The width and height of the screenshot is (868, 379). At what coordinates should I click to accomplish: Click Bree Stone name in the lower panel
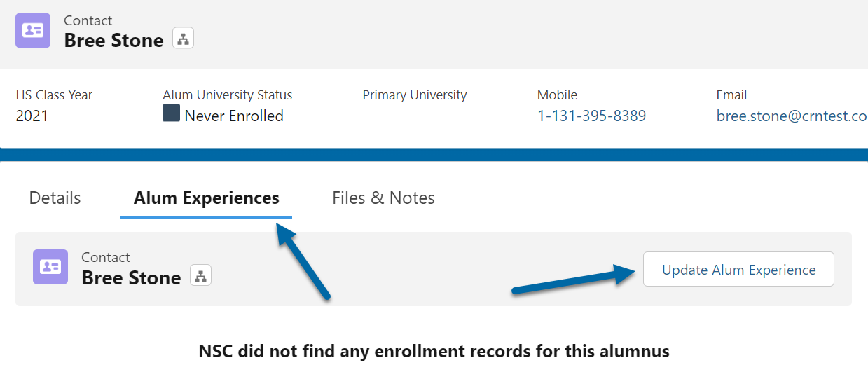point(131,278)
